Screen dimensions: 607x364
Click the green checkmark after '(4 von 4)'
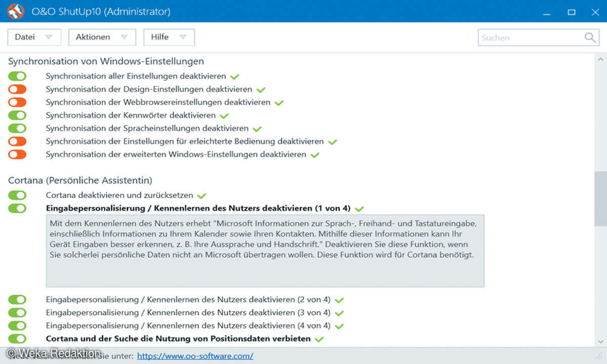[339, 326]
